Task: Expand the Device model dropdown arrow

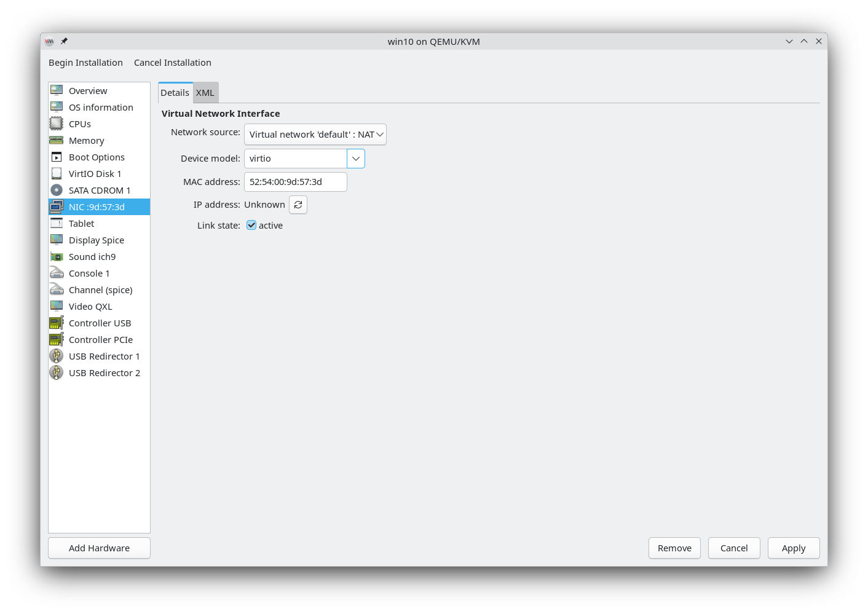Action: 356,159
